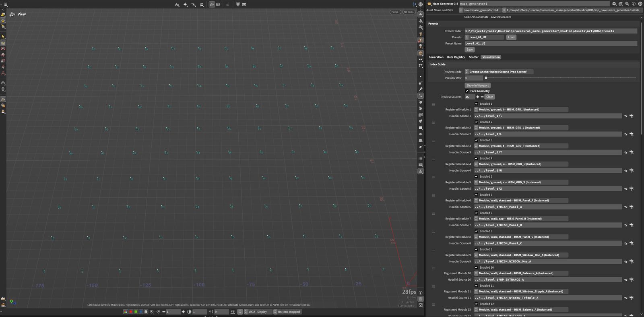Click the Houdini Source 4 path field
Image resolution: width=644 pixels, height=317 pixels.
click(548, 170)
